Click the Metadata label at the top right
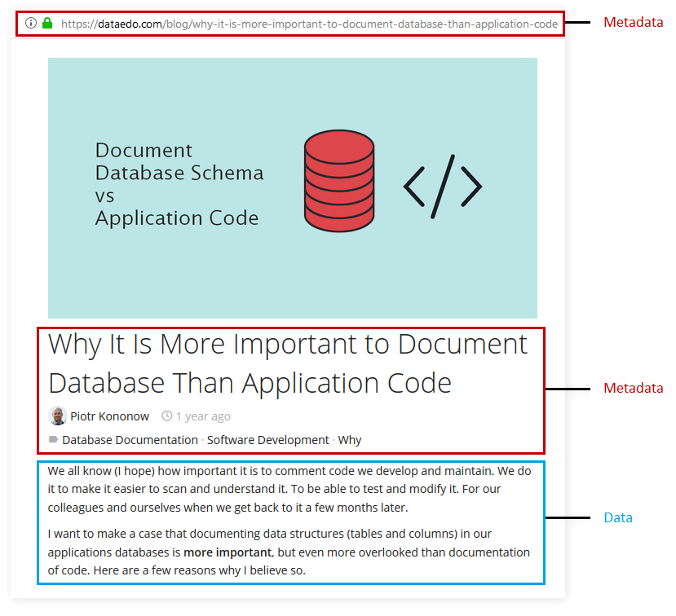The image size is (676, 616). coord(634,22)
